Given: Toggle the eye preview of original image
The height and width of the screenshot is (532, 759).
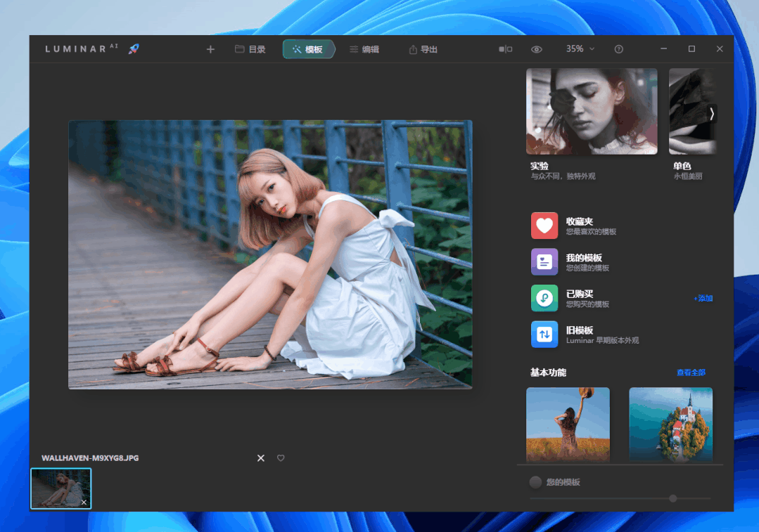Looking at the screenshot, I should pos(536,49).
